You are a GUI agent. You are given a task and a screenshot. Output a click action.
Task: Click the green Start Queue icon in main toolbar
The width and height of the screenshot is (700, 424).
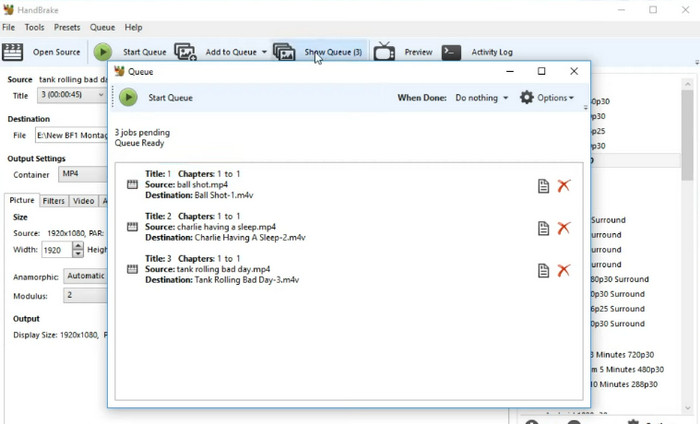tap(103, 52)
